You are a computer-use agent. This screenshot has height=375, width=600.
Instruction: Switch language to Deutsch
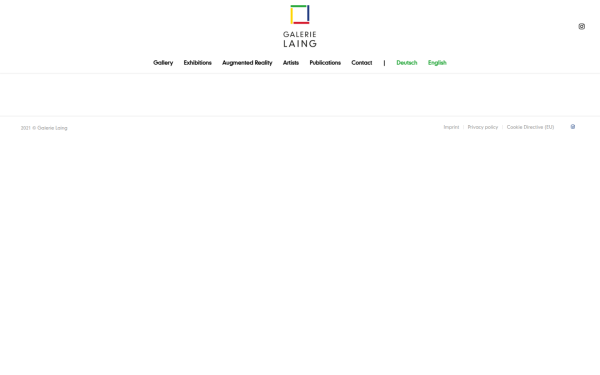[x=407, y=63]
